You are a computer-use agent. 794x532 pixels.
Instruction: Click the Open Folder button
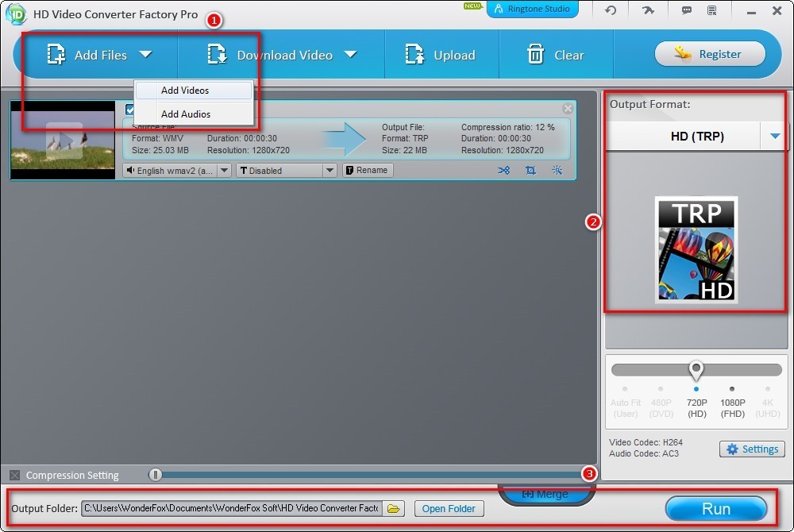pos(449,509)
